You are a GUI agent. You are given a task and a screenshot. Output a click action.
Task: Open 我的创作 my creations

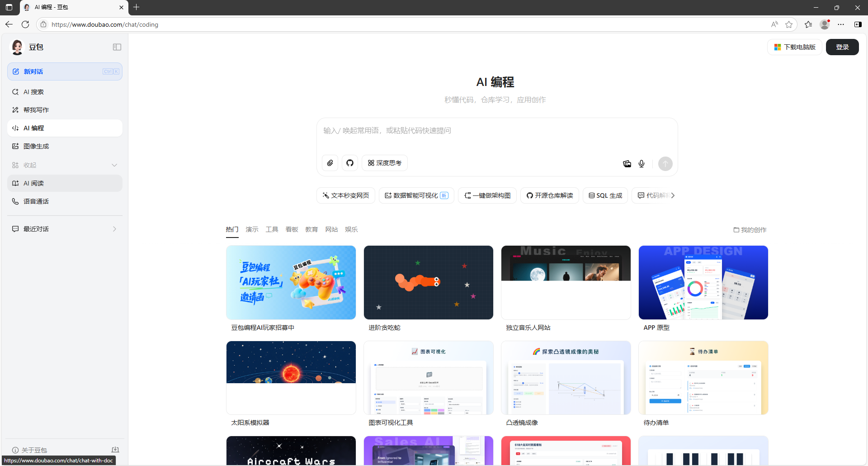tap(750, 230)
